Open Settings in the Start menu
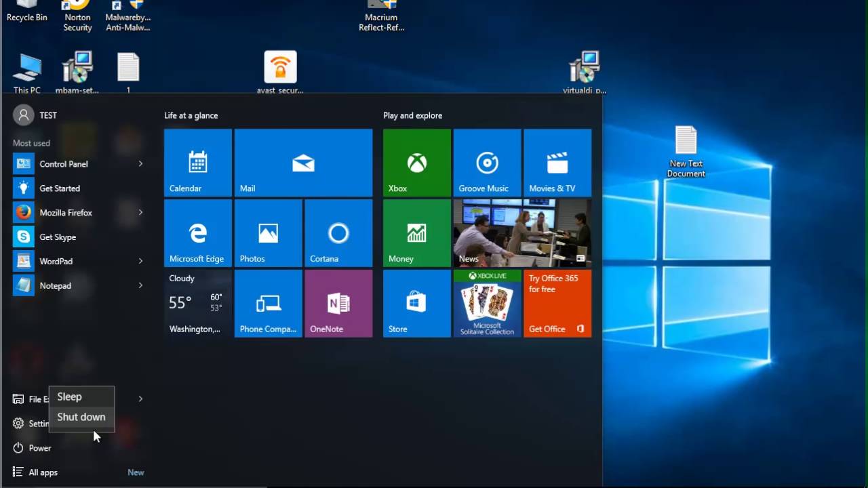 (30, 424)
